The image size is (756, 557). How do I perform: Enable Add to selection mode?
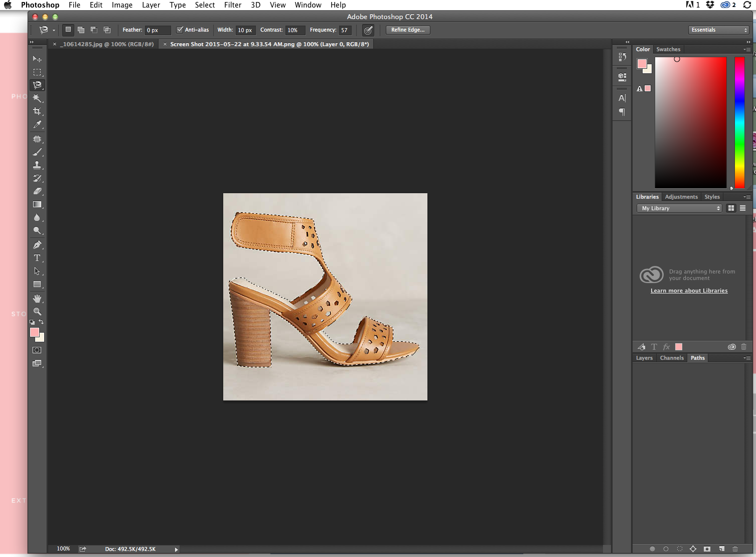click(81, 30)
